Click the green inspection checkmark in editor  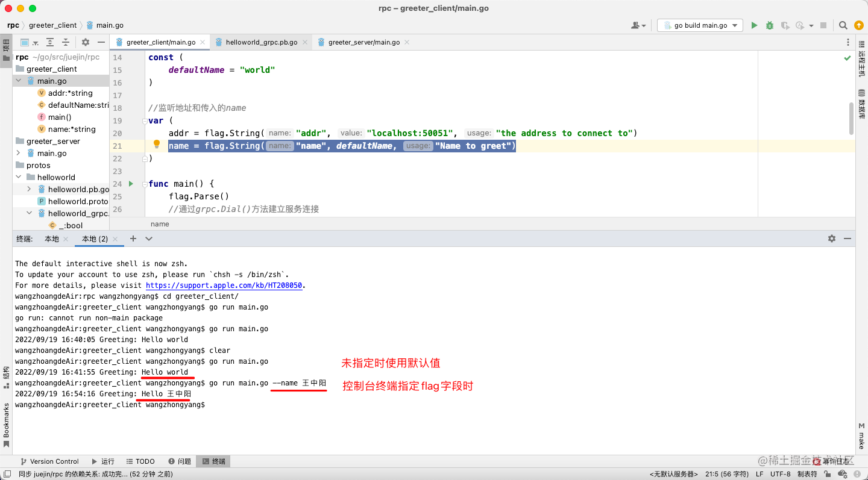(x=848, y=58)
